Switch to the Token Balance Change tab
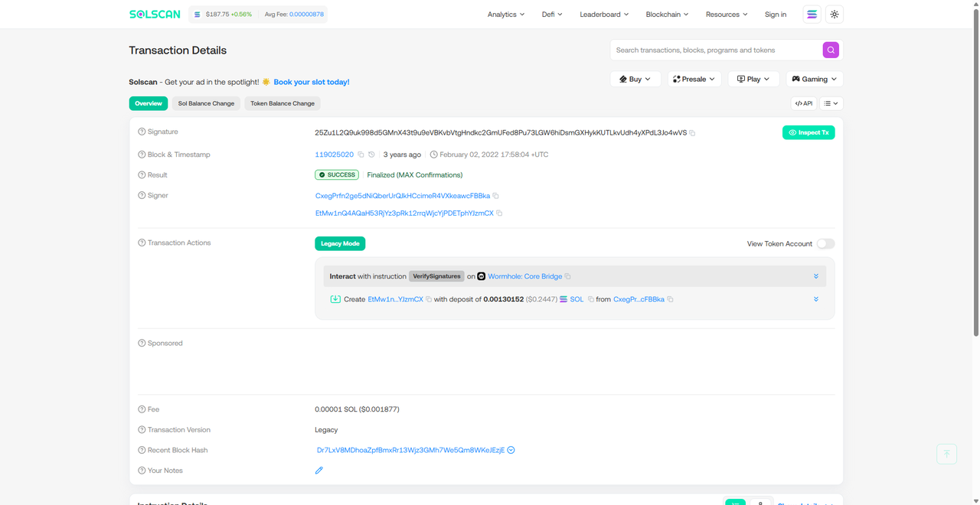 pos(283,103)
